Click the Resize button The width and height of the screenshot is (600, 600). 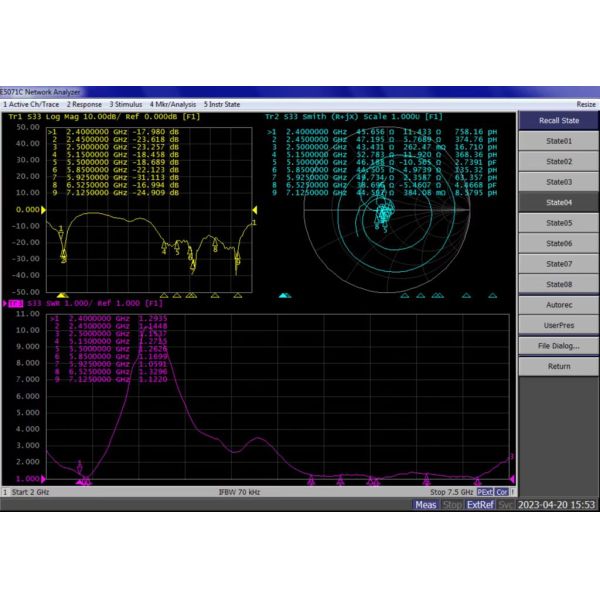(x=586, y=104)
